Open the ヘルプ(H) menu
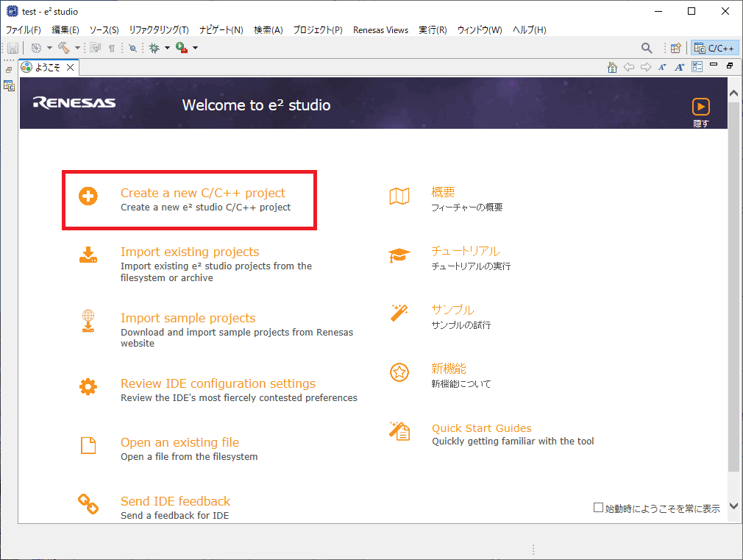Screen dimensions: 743x560 click(529, 30)
